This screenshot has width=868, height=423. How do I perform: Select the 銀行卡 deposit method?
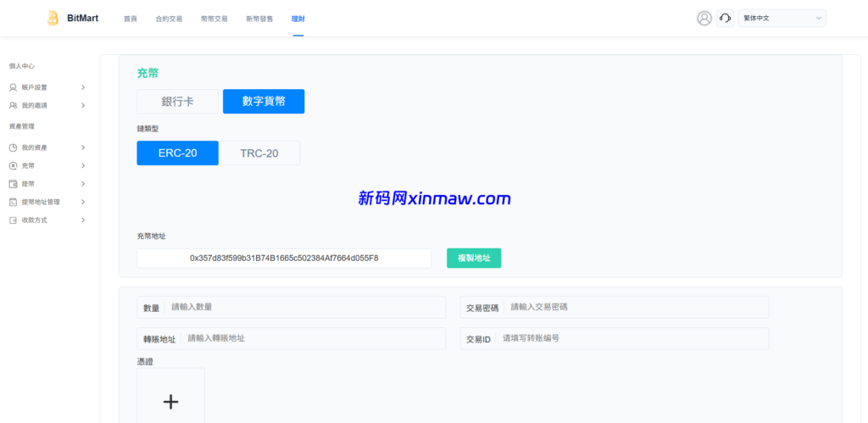point(178,102)
